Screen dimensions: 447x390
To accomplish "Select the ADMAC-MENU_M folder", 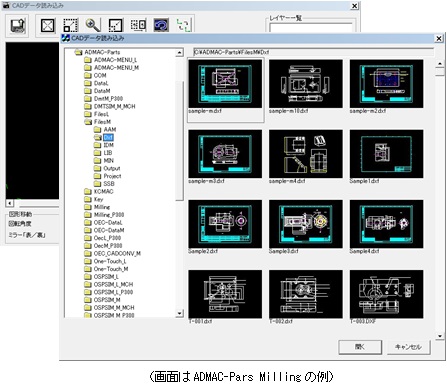I will (x=116, y=68).
